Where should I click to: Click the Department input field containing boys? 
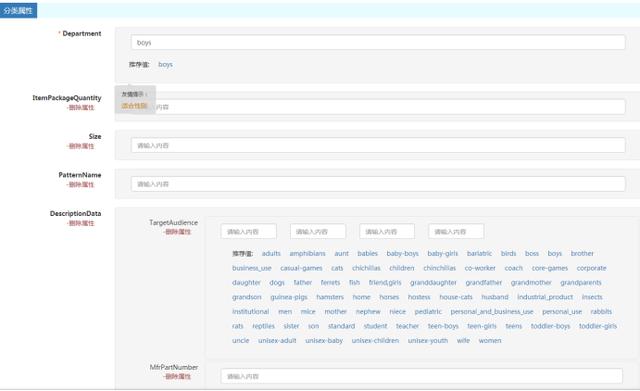(378, 42)
